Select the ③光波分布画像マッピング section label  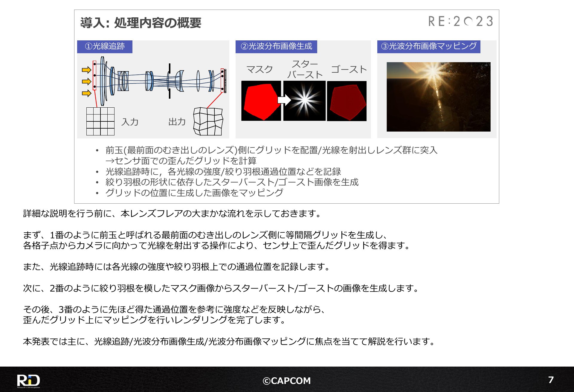pos(429,46)
